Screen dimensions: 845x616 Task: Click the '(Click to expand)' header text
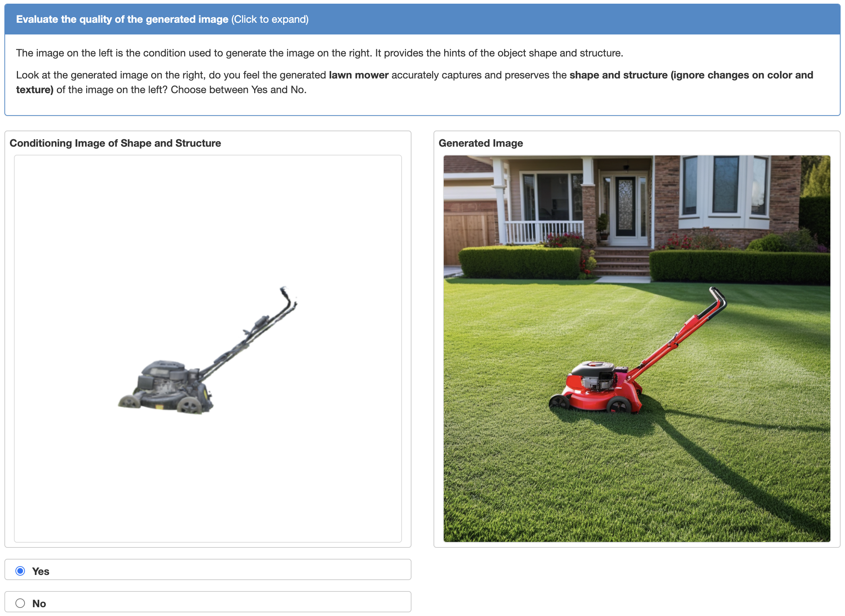click(270, 19)
